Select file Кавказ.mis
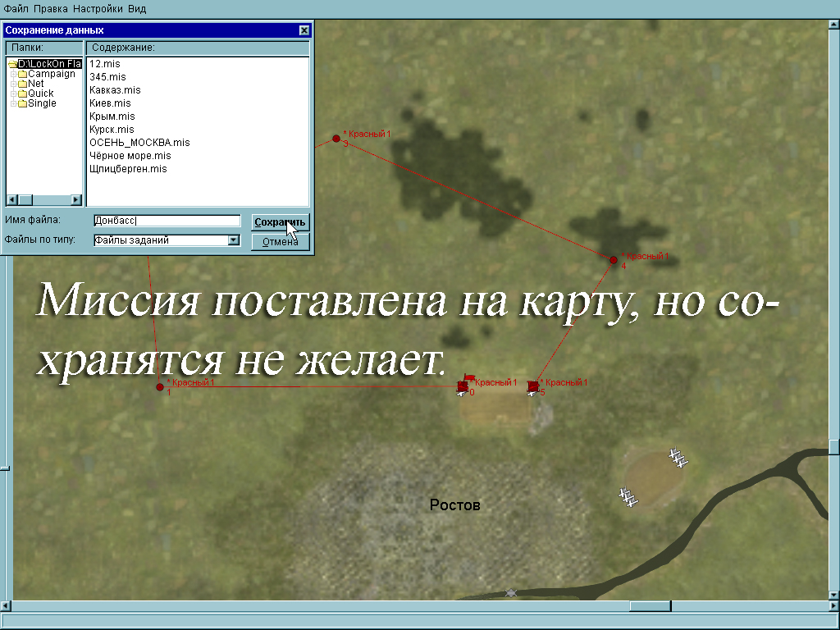Image resolution: width=840 pixels, height=630 pixels. pos(115,90)
